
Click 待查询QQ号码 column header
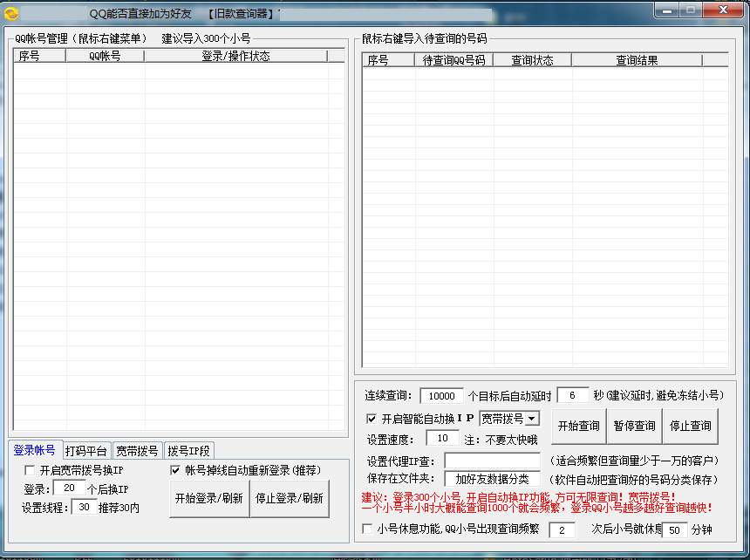coord(453,60)
